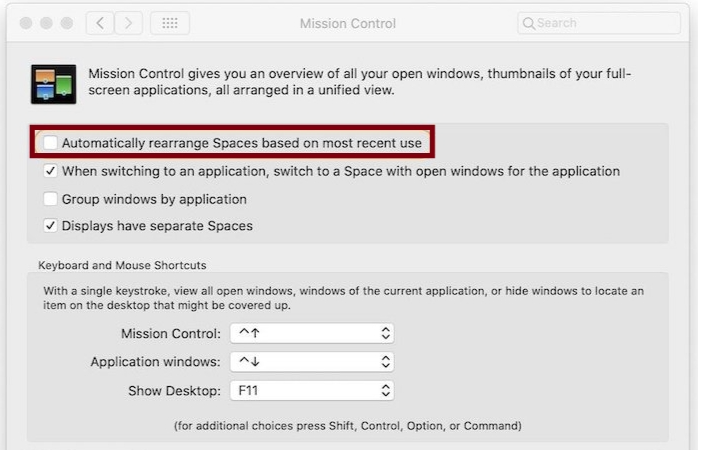Enable Automatically rearrange Spaces checkbox

[50, 143]
